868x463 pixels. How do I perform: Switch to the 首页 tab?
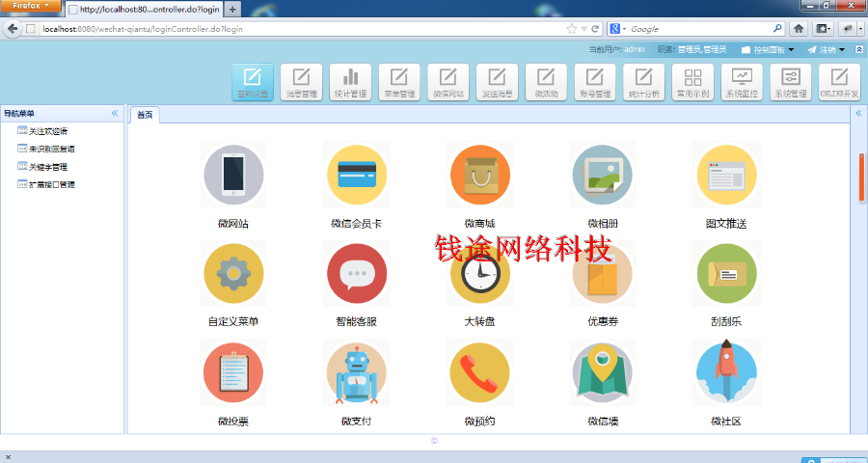[145, 115]
